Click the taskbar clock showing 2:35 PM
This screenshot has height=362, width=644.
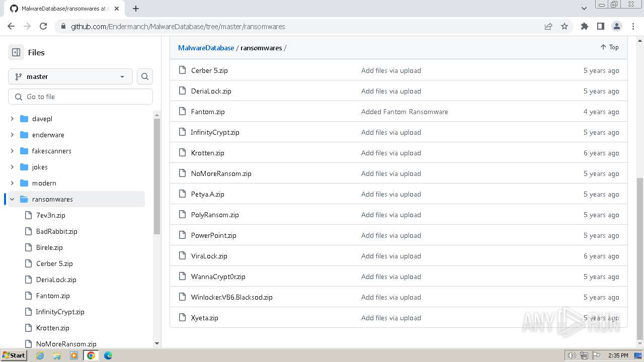[618, 355]
